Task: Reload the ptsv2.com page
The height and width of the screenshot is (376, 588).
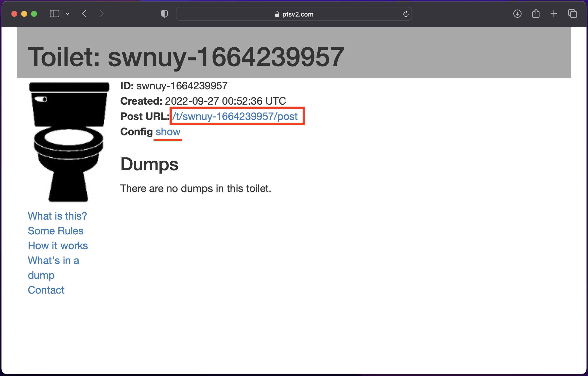Action: click(x=406, y=14)
